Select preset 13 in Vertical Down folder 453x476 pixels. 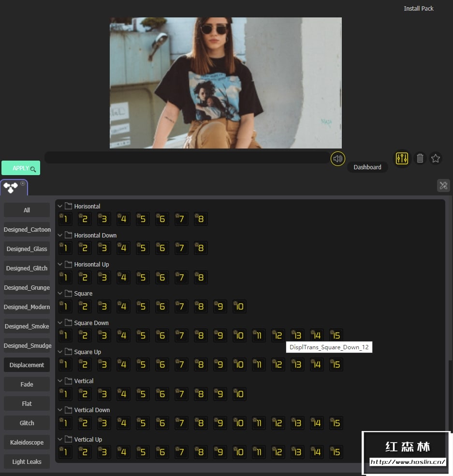click(x=297, y=423)
